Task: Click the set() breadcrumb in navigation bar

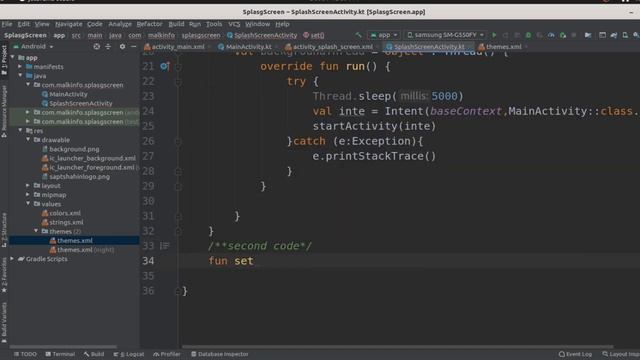Action: 314,35
